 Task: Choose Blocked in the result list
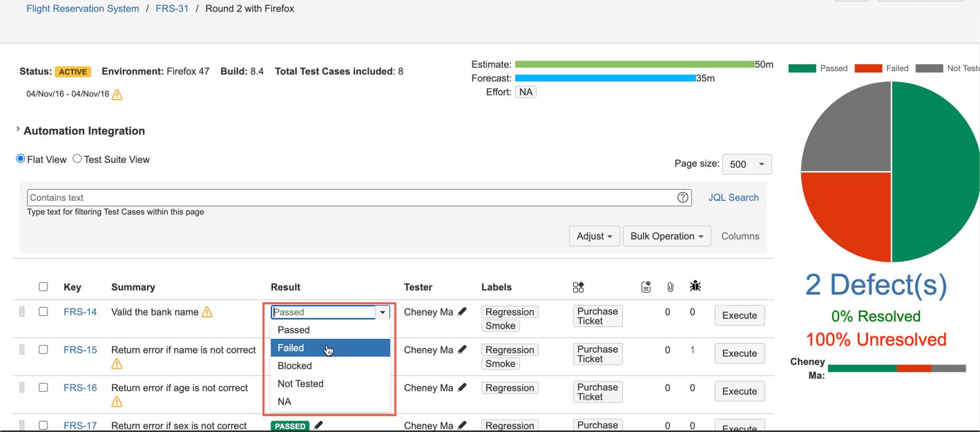(330, 366)
